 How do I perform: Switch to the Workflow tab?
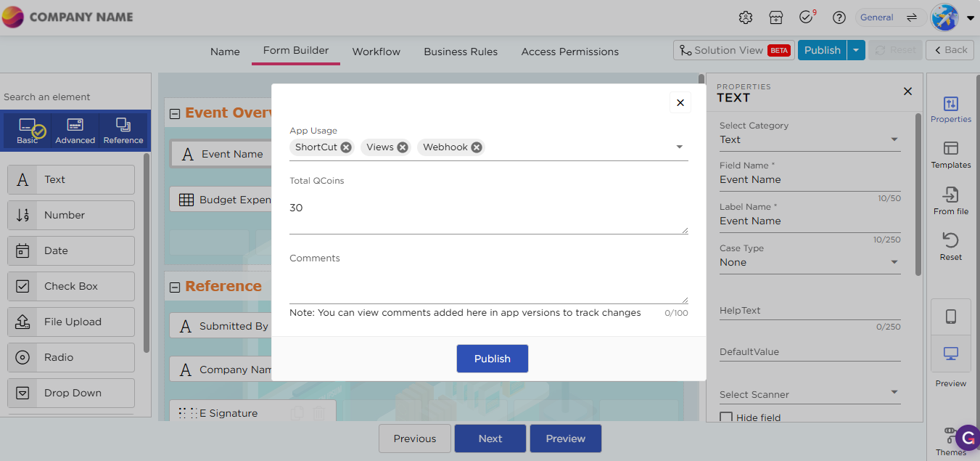click(376, 52)
